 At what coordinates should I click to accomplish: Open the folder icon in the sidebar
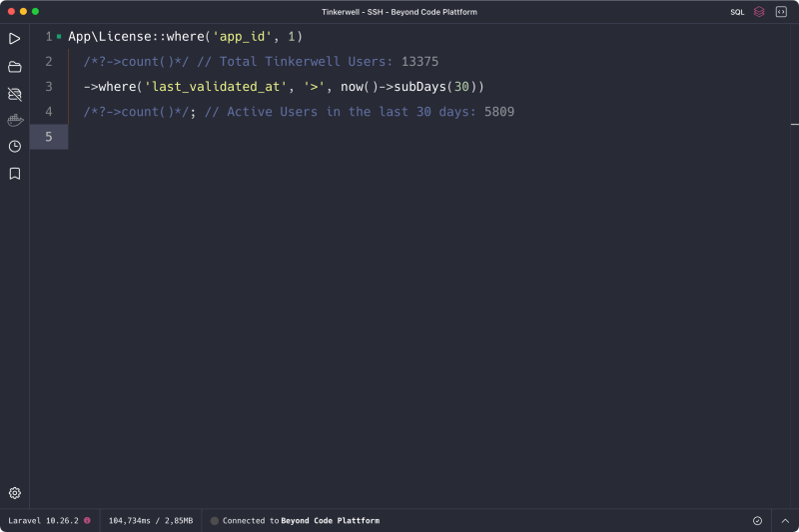[15, 67]
